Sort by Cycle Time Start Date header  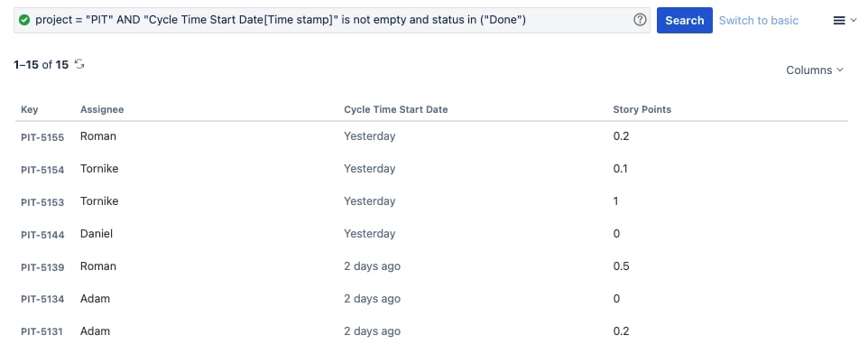396,109
